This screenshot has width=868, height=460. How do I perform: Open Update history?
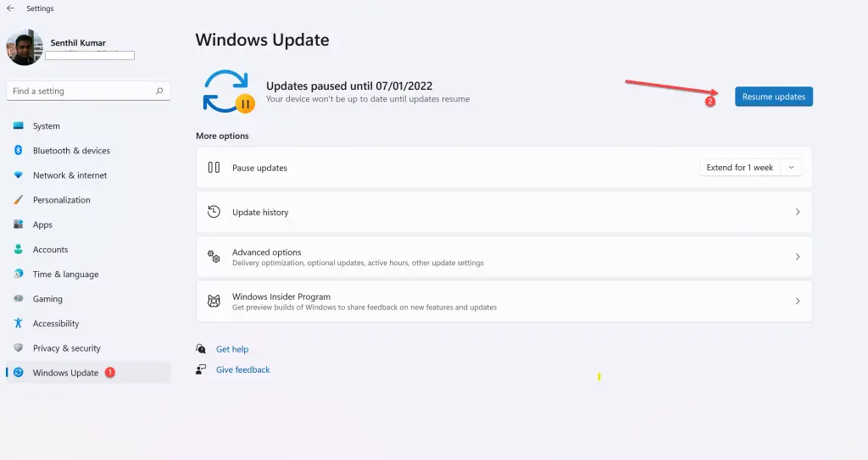[504, 212]
